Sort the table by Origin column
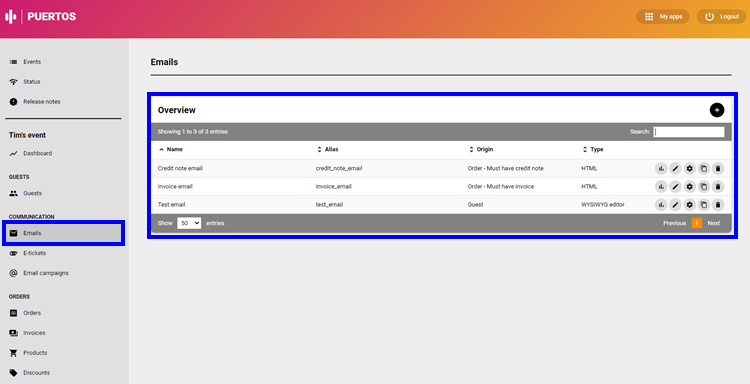 [x=481, y=150]
